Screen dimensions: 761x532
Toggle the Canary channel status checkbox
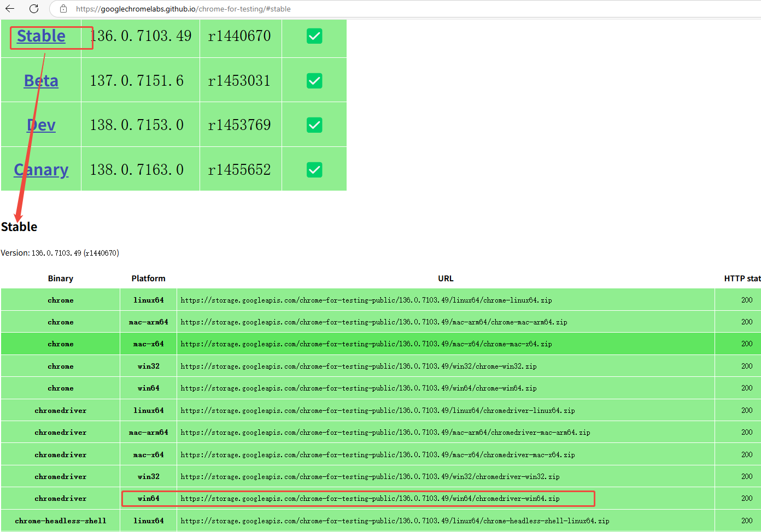pos(314,169)
